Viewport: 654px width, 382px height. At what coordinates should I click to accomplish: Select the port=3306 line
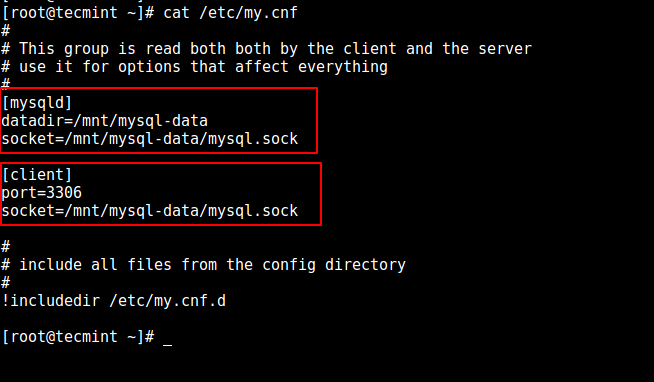coord(42,193)
